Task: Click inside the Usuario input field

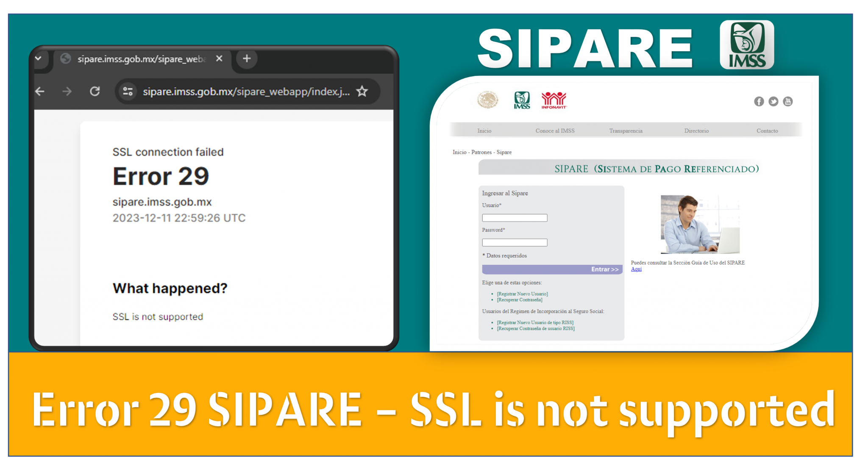Action: tap(514, 217)
